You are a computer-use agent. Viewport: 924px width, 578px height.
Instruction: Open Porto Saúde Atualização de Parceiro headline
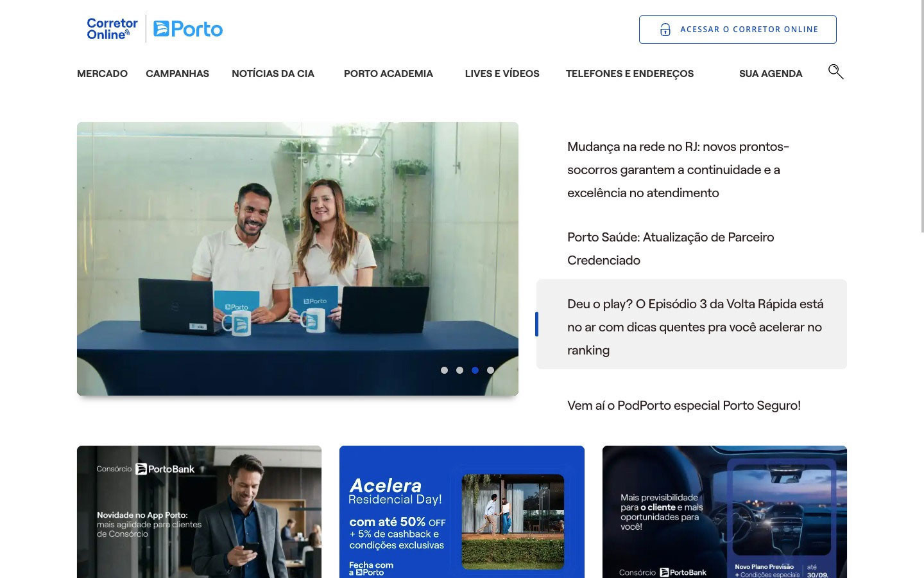pyautogui.click(x=671, y=249)
